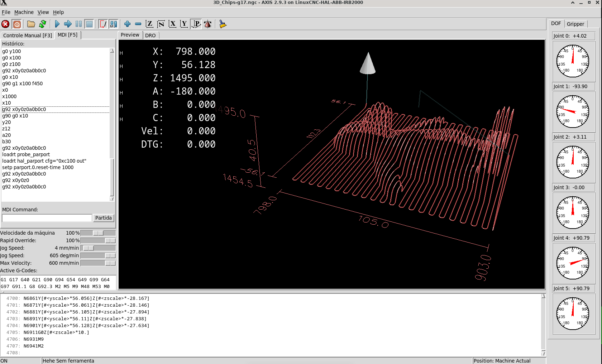Adjust Jog Speed mm/min slider

pos(98,248)
